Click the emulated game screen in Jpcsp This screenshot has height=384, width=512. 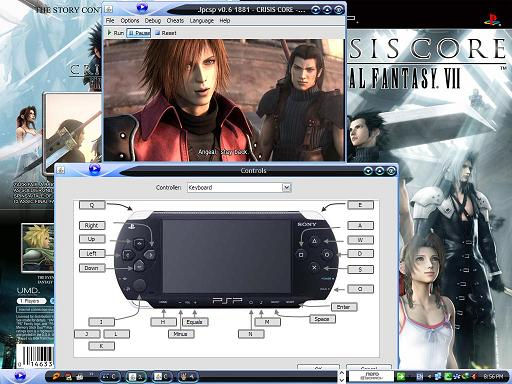(224, 100)
